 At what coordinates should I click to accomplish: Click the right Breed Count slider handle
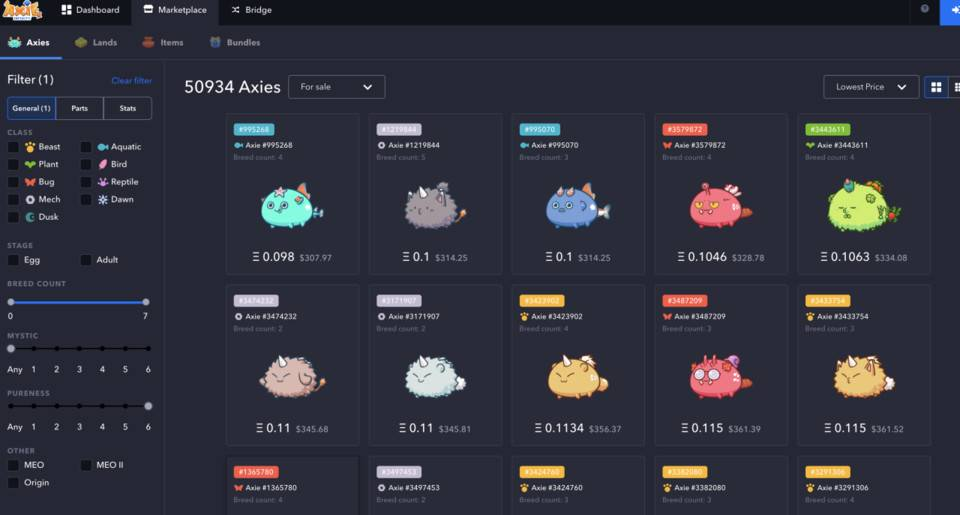[x=146, y=302]
